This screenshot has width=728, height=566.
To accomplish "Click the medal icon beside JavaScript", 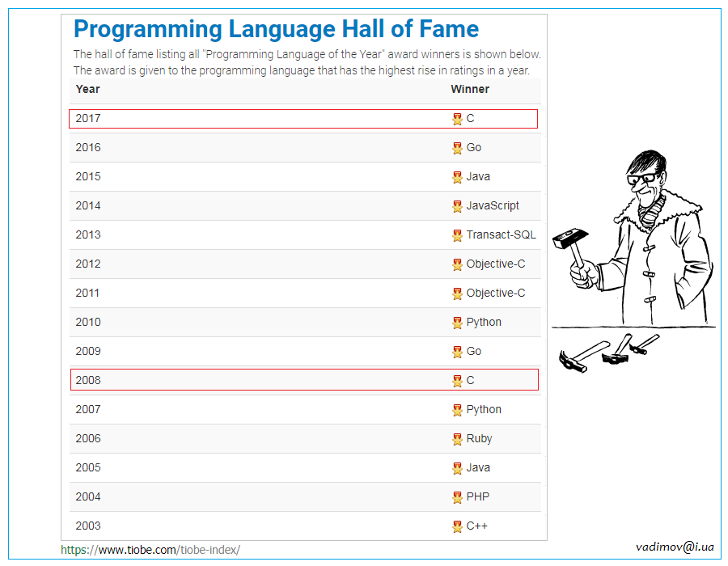I will pos(457,206).
